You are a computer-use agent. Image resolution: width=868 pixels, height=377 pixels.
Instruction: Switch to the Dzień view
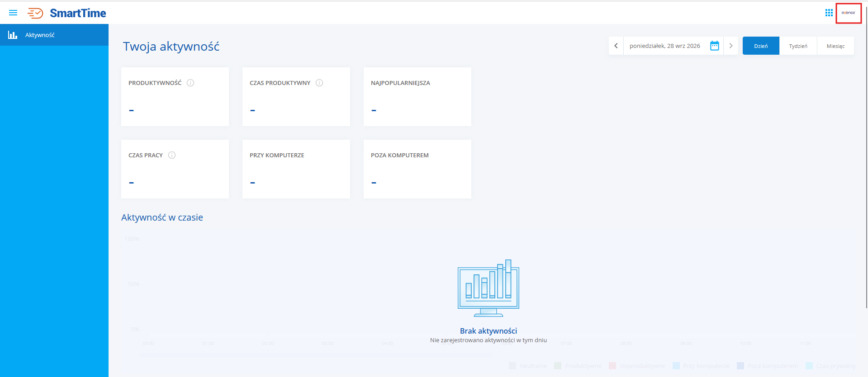click(x=761, y=46)
